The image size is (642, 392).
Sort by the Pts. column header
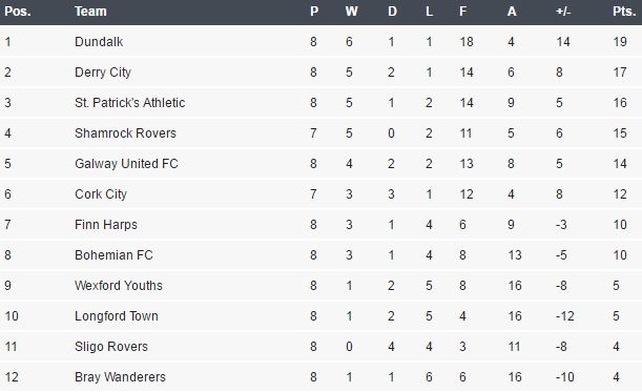[x=624, y=11]
